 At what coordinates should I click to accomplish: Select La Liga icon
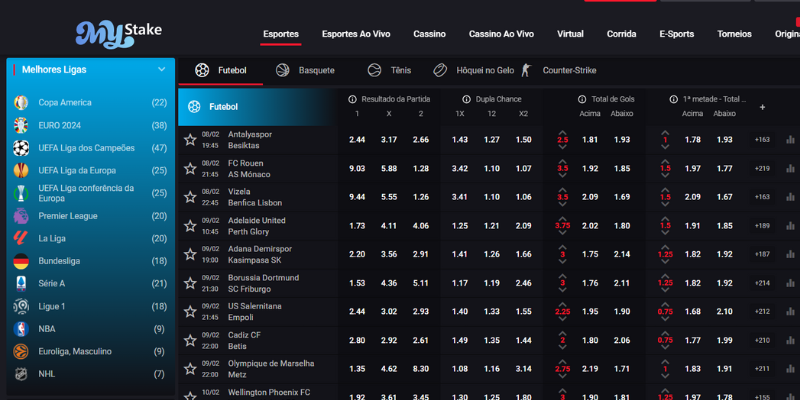coord(21,238)
